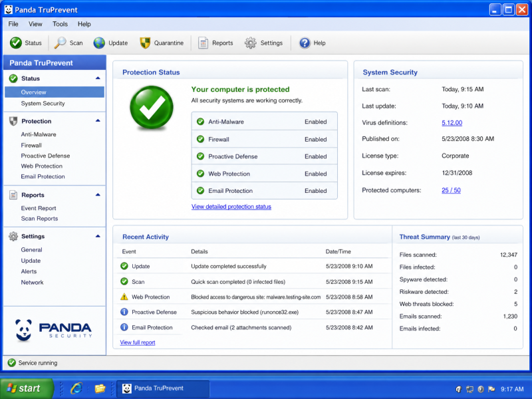Launch Internet Explorer from quick launch

pos(76,388)
